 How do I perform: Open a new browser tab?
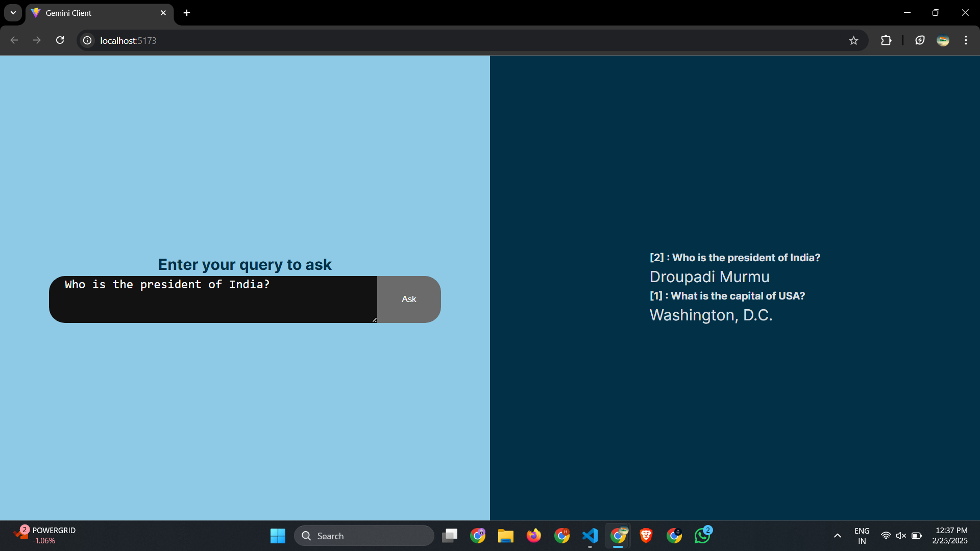[187, 13]
